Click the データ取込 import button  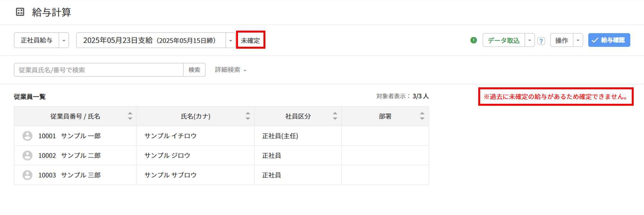click(x=503, y=40)
